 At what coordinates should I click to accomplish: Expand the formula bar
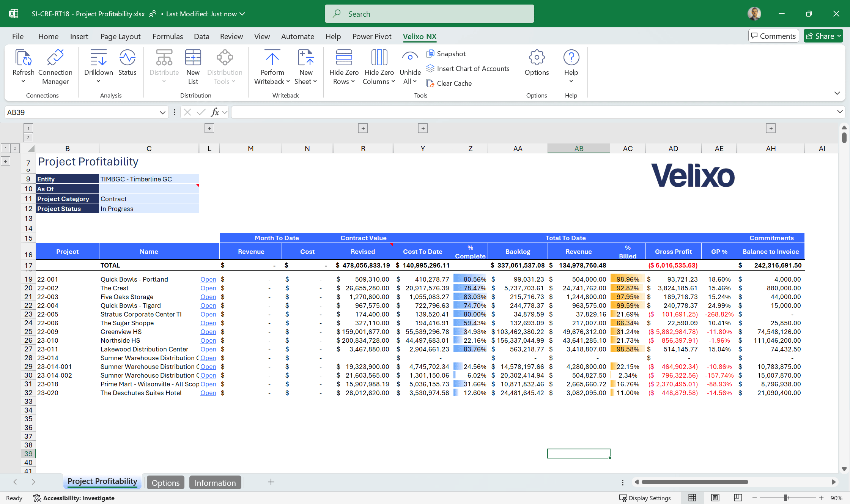(840, 112)
